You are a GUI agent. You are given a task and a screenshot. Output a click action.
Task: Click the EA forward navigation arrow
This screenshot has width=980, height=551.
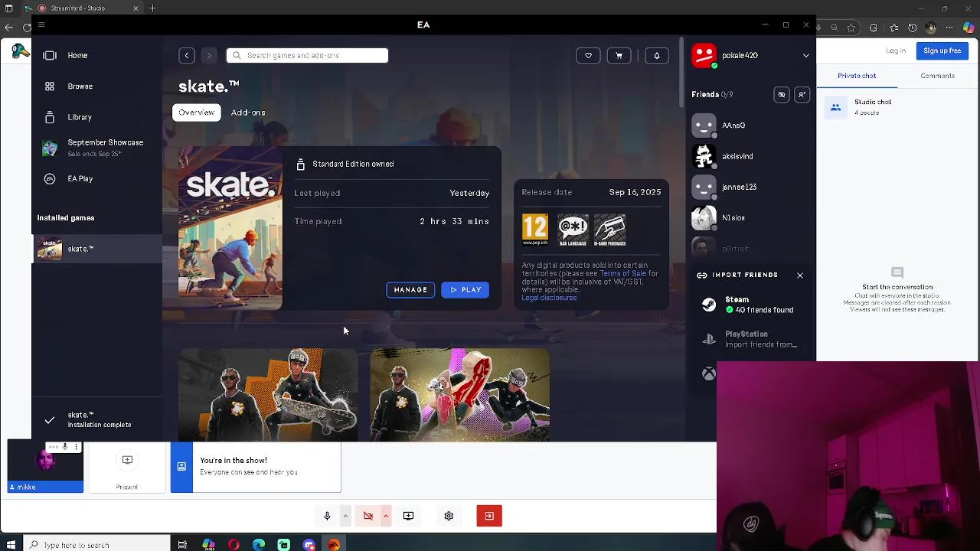(208, 55)
